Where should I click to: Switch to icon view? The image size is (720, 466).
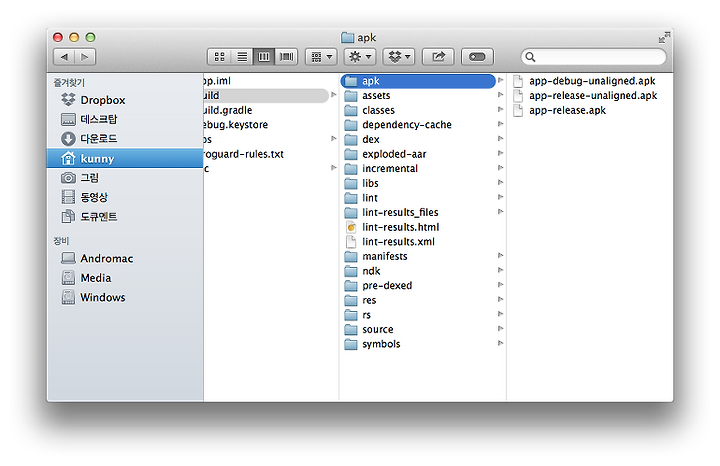click(219, 57)
